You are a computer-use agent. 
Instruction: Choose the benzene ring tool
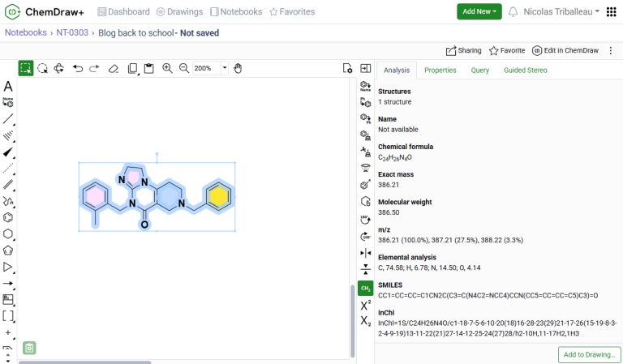pyautogui.click(x=8, y=217)
